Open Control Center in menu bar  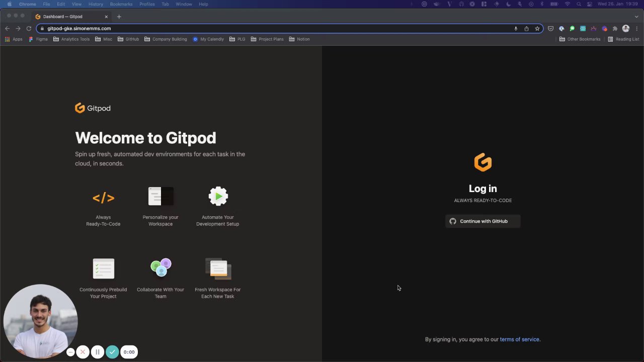pos(589,4)
